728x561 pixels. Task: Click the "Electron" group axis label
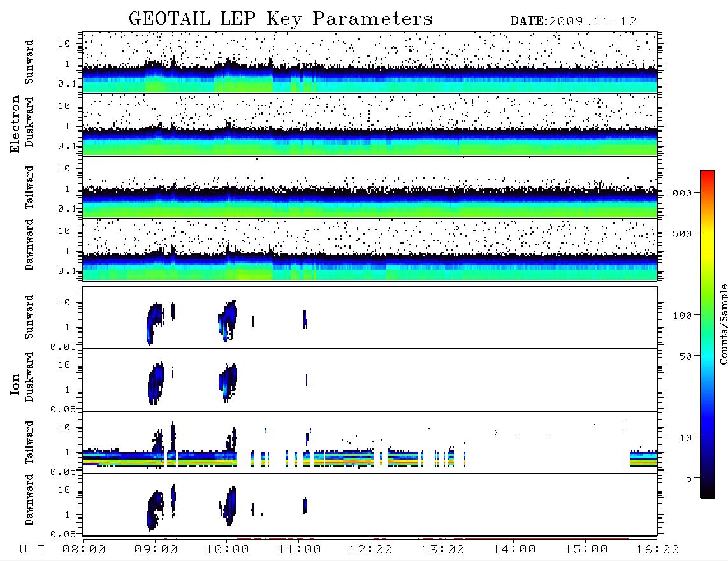[x=15, y=124]
